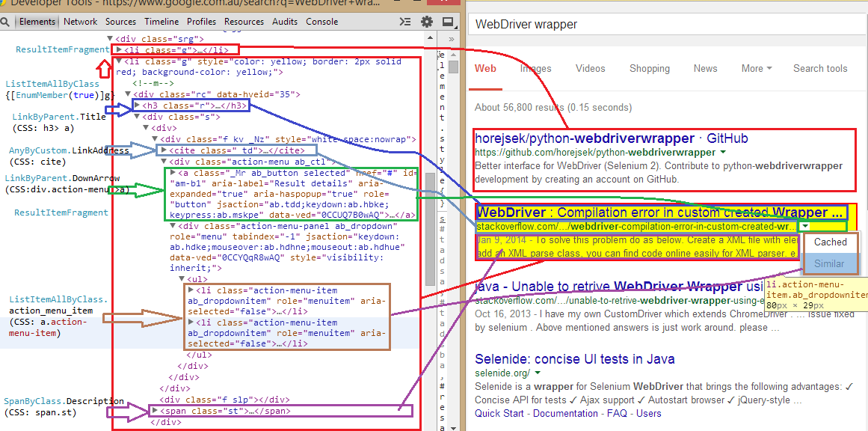Image resolution: width=868 pixels, height=431 pixels.
Task: Open the Audits tab
Action: 285,22
